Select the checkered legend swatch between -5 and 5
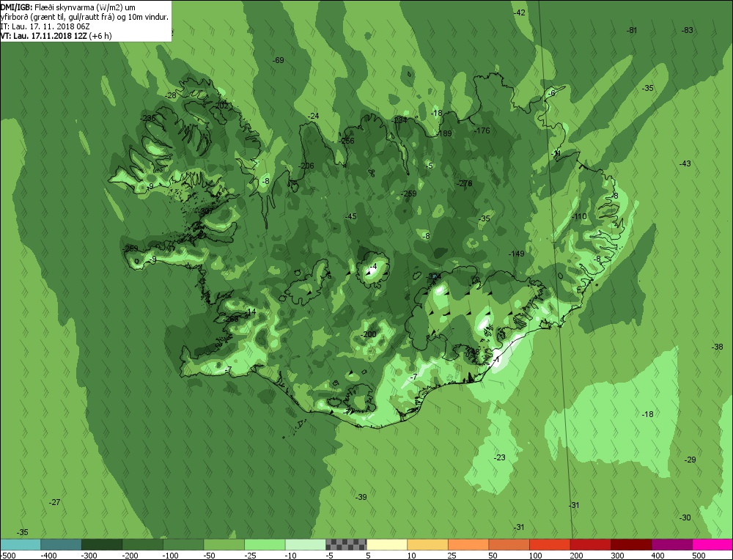The image size is (733, 560). click(346, 545)
